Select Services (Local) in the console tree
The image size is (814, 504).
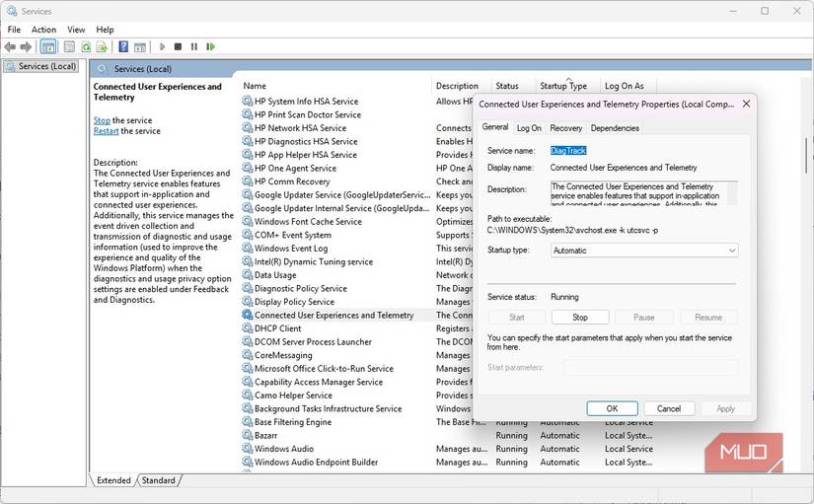(x=46, y=66)
